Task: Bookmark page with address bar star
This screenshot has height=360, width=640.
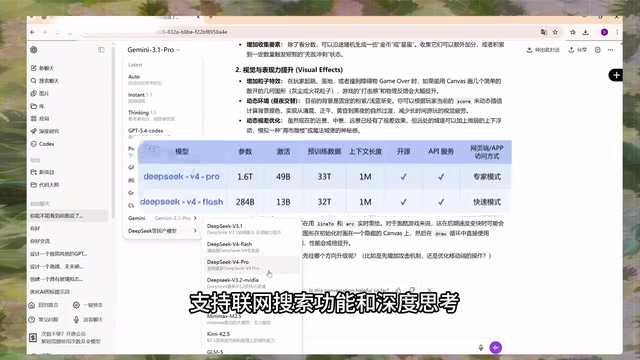Action: point(555,32)
